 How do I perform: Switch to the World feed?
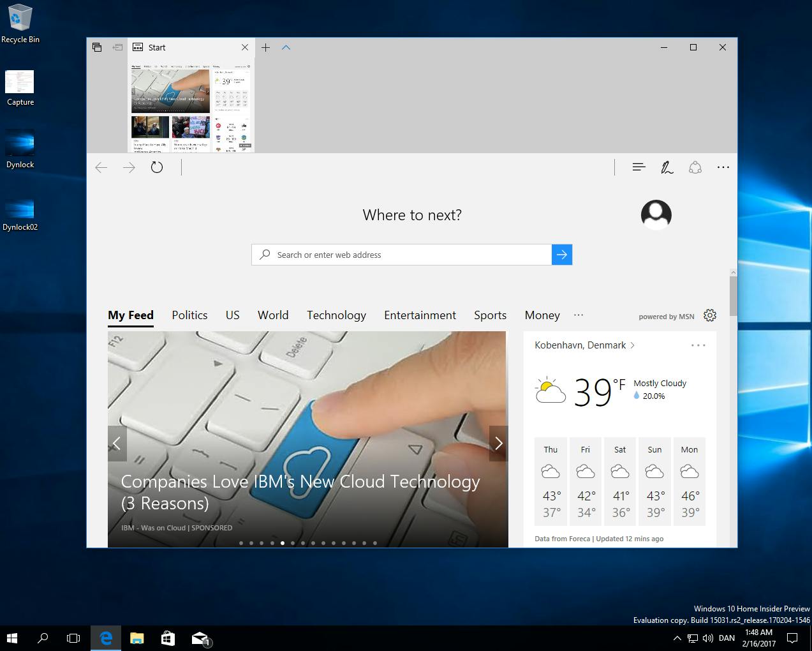(273, 315)
